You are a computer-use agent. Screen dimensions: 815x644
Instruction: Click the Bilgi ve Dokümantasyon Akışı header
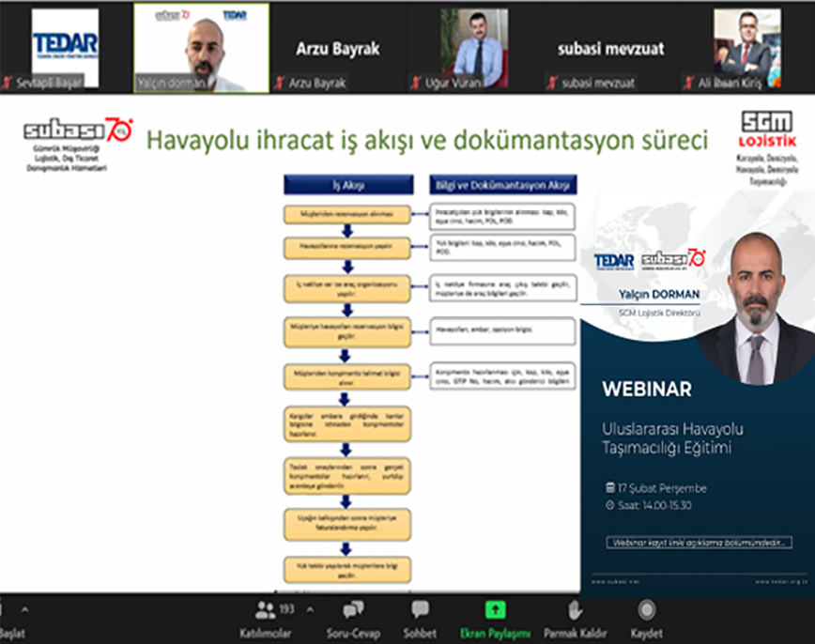(x=502, y=185)
